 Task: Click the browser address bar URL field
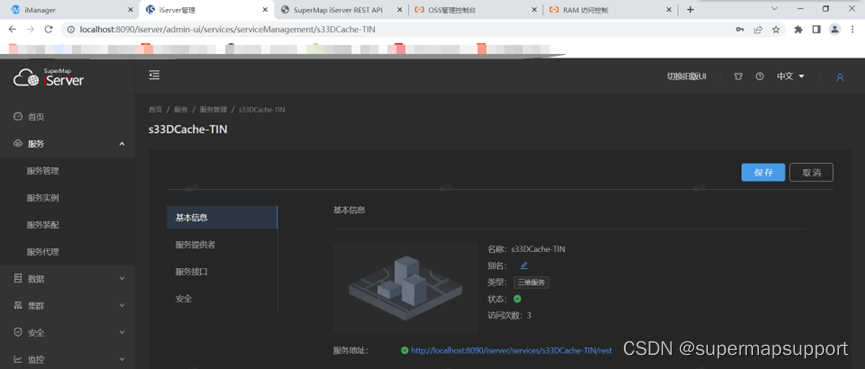click(397, 29)
